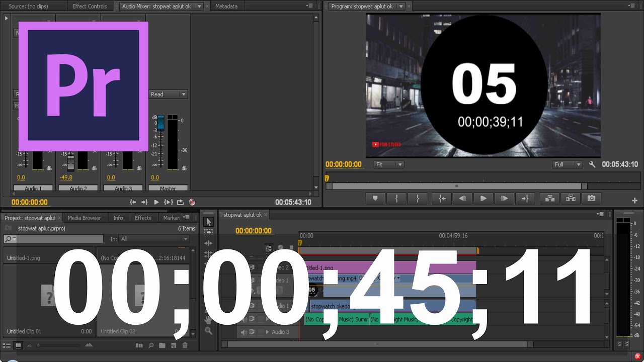Solo the right channel S button
This screenshot has height=362, width=644.
click(627, 344)
